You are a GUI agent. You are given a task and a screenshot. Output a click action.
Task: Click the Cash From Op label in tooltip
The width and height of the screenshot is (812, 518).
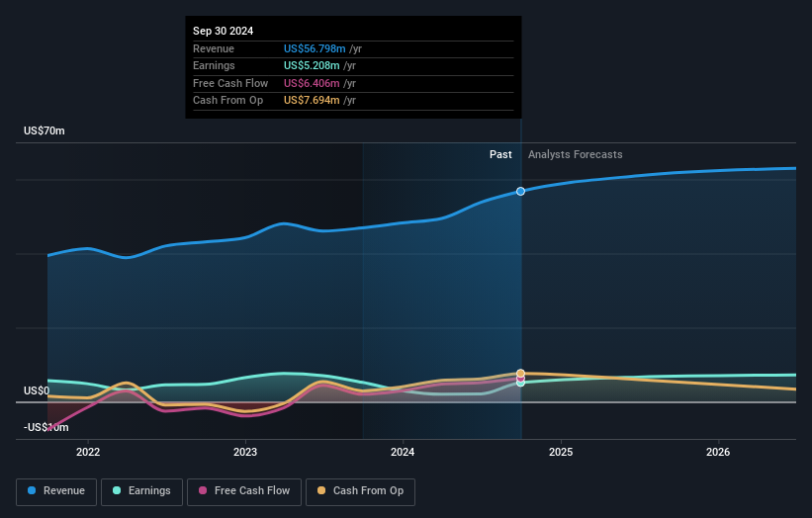pos(227,101)
